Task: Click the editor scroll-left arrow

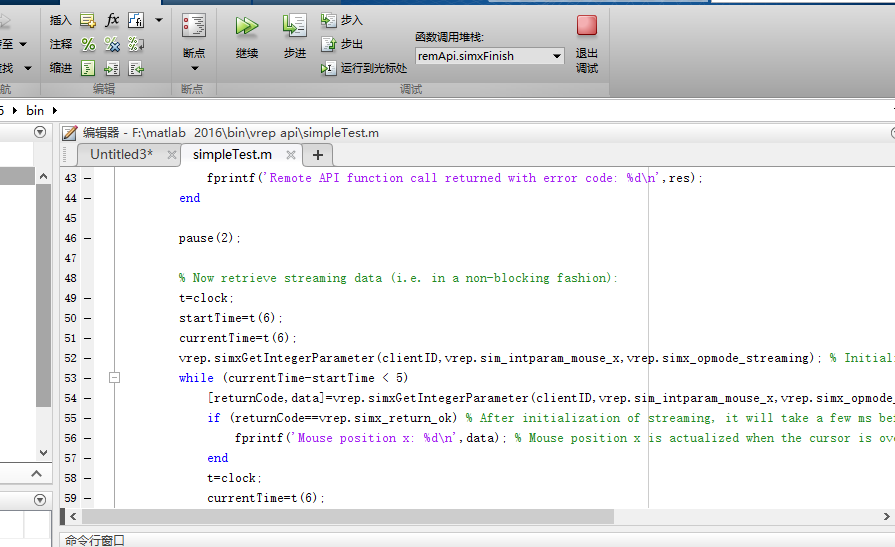Action: click(73, 517)
